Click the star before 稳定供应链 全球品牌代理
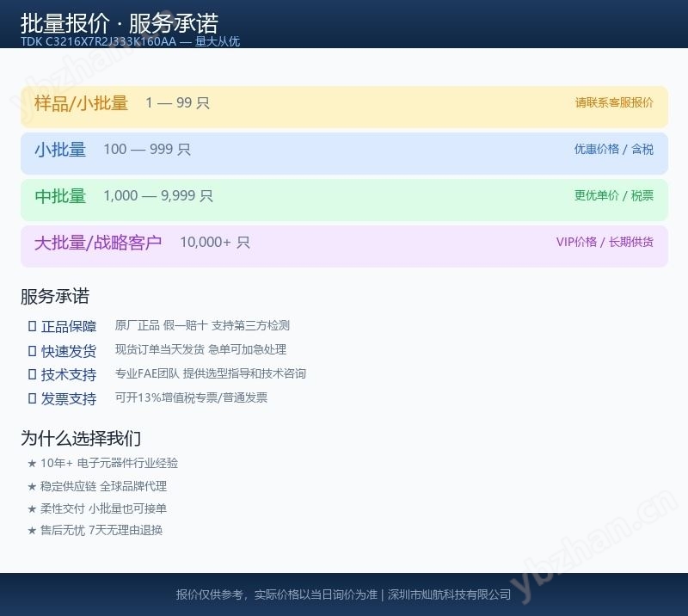The image size is (688, 616). [x=32, y=486]
